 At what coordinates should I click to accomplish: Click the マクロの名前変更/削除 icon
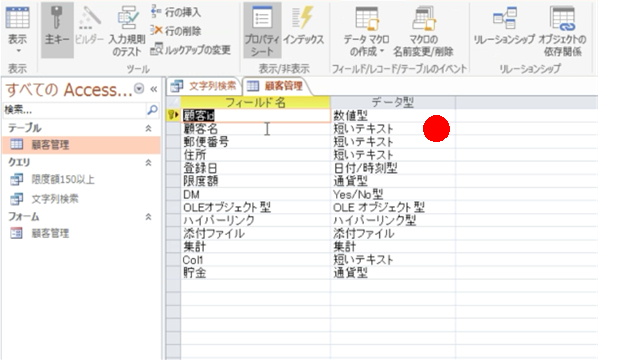pyautogui.click(x=423, y=30)
